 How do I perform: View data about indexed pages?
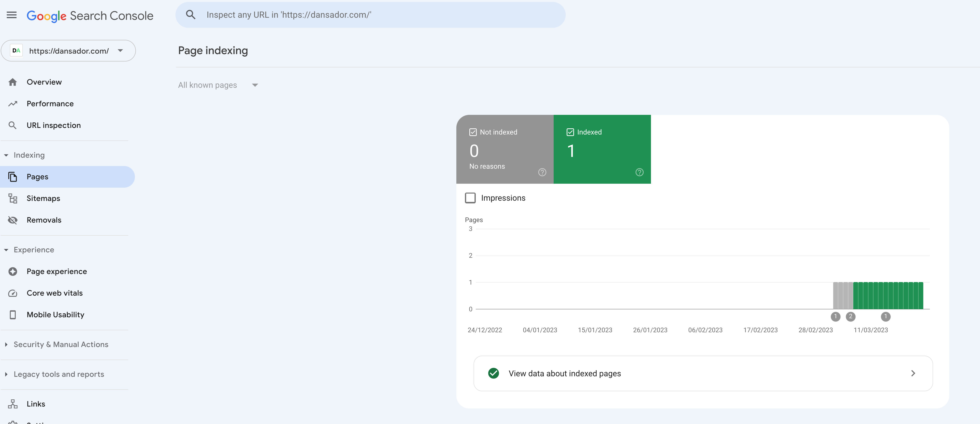[703, 373]
